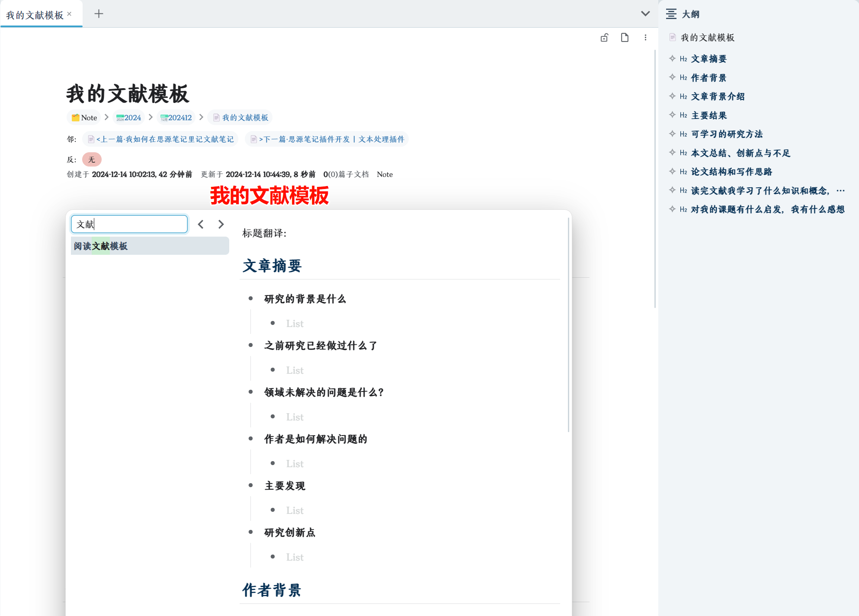Click the new tab plus icon
The width and height of the screenshot is (859, 616).
[x=99, y=14]
